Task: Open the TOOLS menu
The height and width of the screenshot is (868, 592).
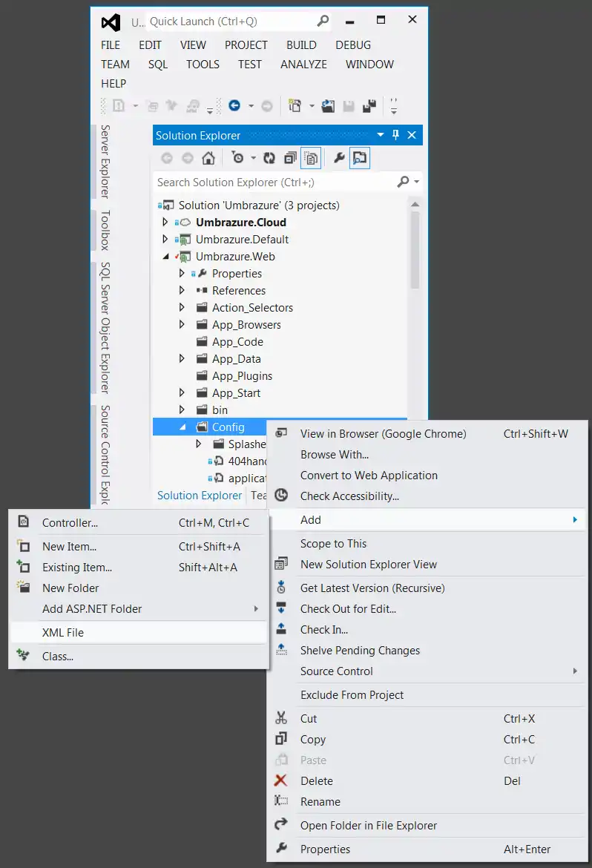Action: click(203, 65)
